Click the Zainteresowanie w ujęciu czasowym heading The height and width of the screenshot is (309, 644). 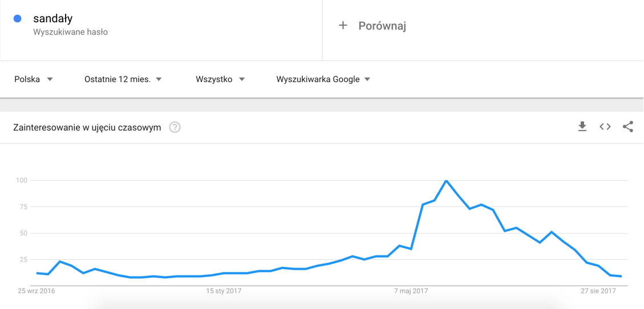[x=87, y=127]
